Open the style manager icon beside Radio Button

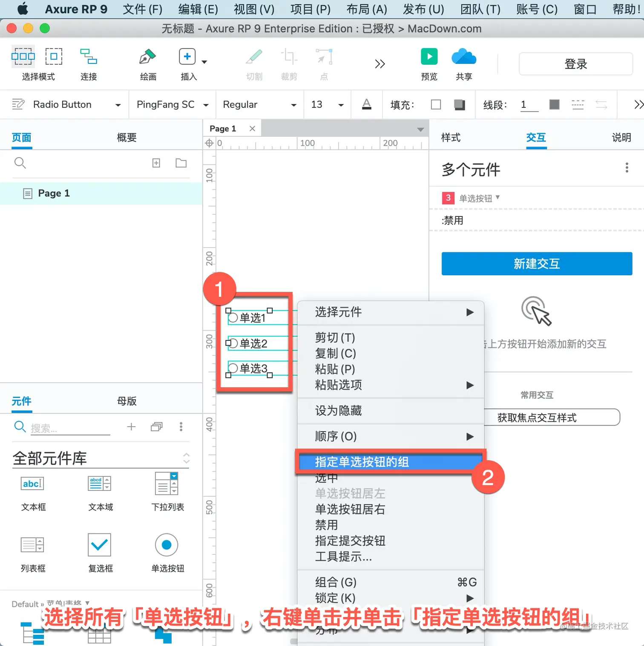18,104
